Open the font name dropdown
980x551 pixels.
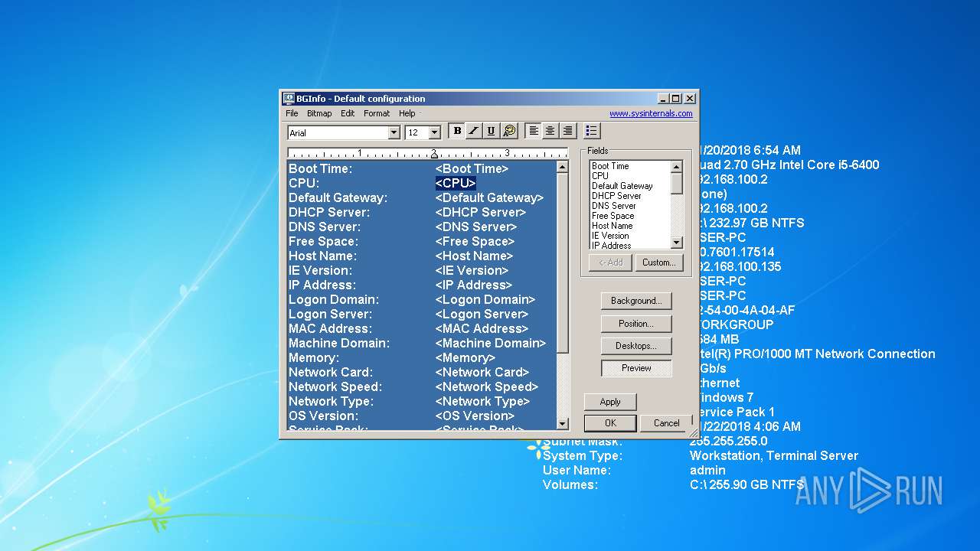point(394,132)
